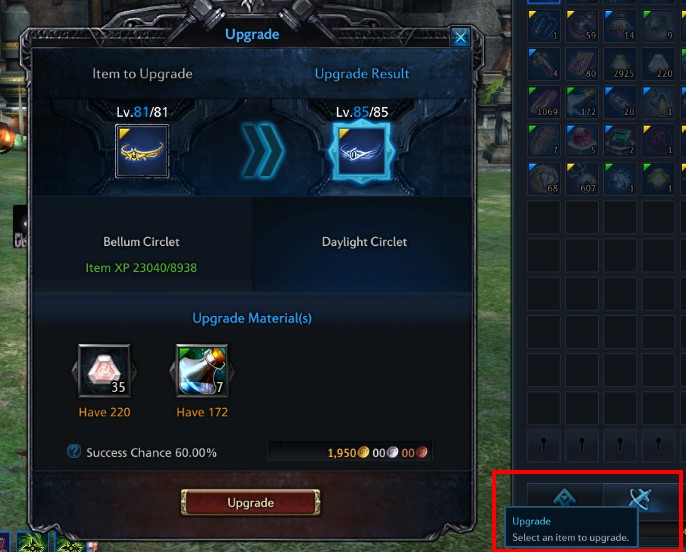Click the Upgrade Result header
This screenshot has width=686, height=552.
362,73
